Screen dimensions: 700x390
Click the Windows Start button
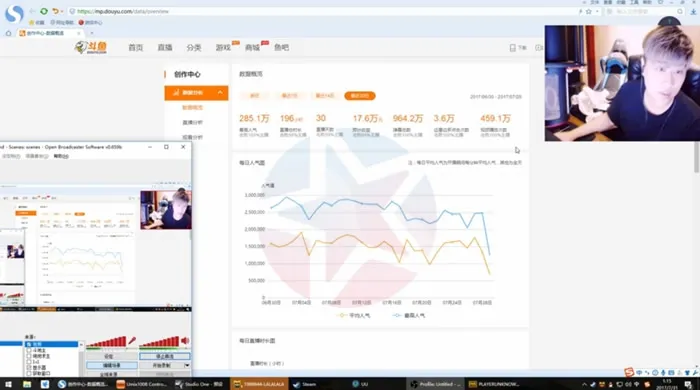[8, 384]
